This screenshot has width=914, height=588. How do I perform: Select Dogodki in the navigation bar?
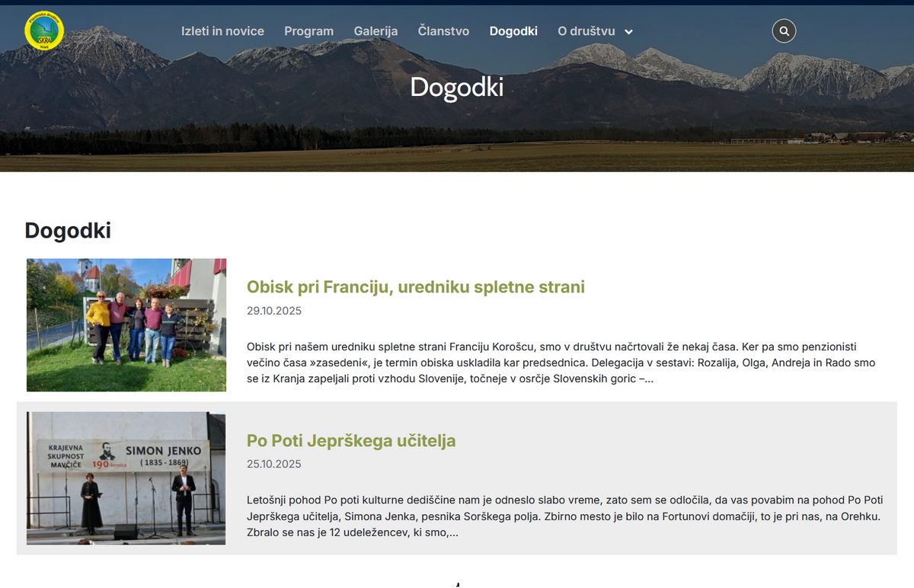click(513, 31)
